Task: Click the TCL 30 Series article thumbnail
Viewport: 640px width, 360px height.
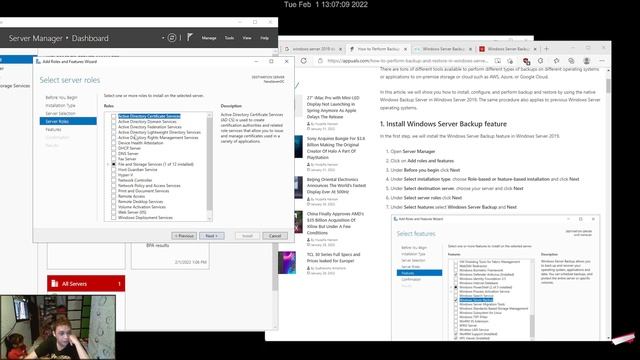Action: point(287,262)
